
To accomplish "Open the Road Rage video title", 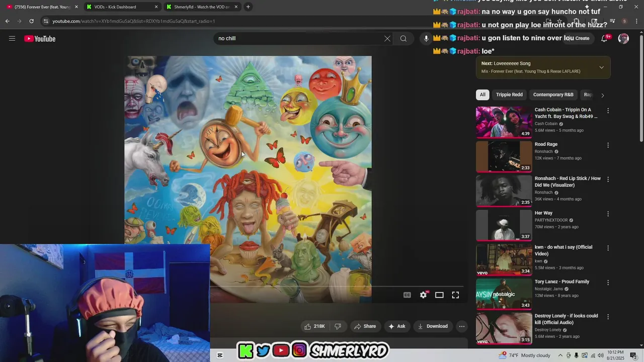I will [x=546, y=144].
